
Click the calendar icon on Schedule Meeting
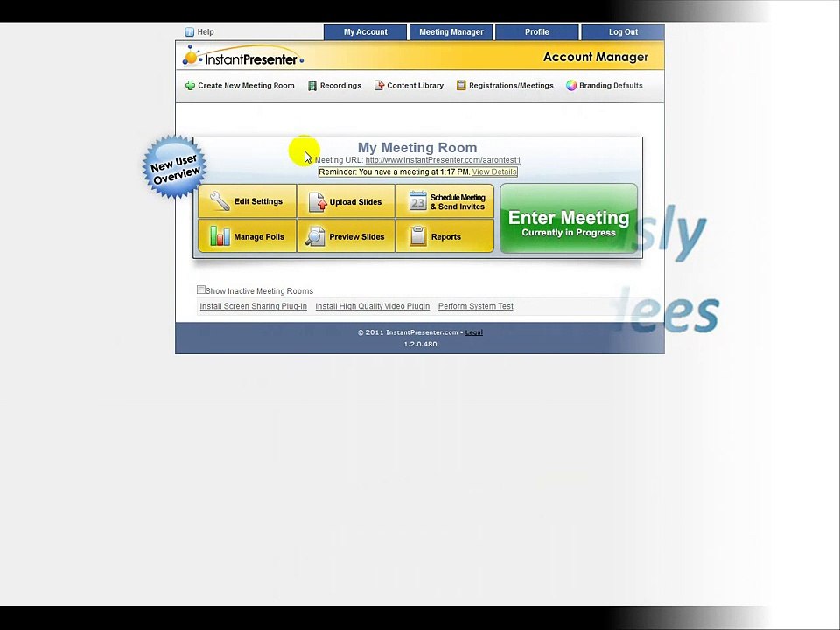[x=418, y=201]
